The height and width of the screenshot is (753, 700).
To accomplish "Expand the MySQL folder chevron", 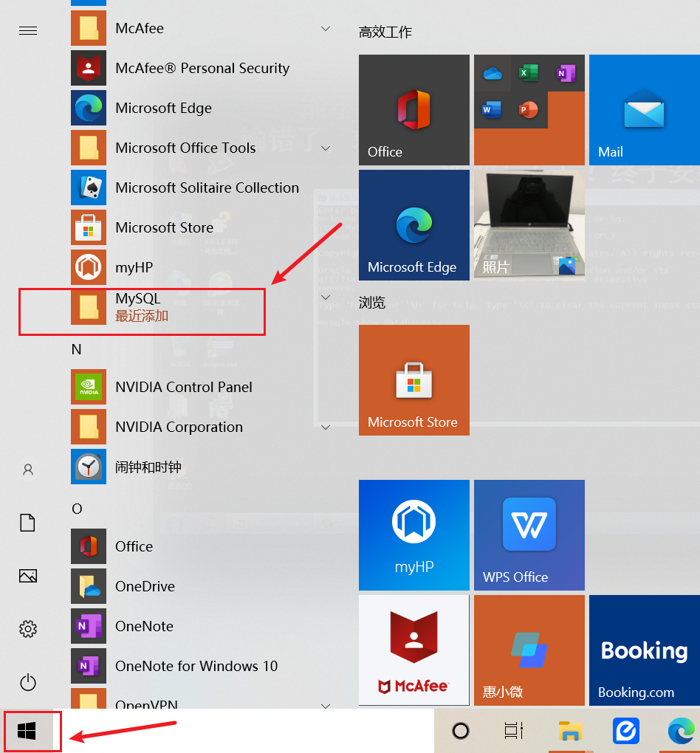I will tap(326, 298).
